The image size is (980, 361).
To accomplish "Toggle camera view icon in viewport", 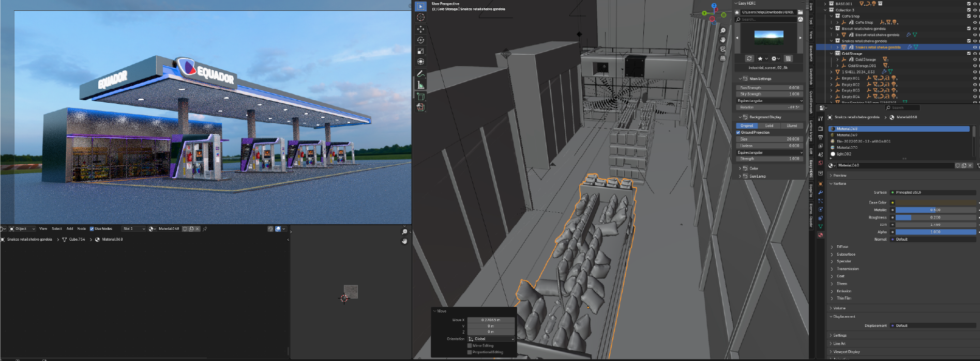I will (x=723, y=49).
